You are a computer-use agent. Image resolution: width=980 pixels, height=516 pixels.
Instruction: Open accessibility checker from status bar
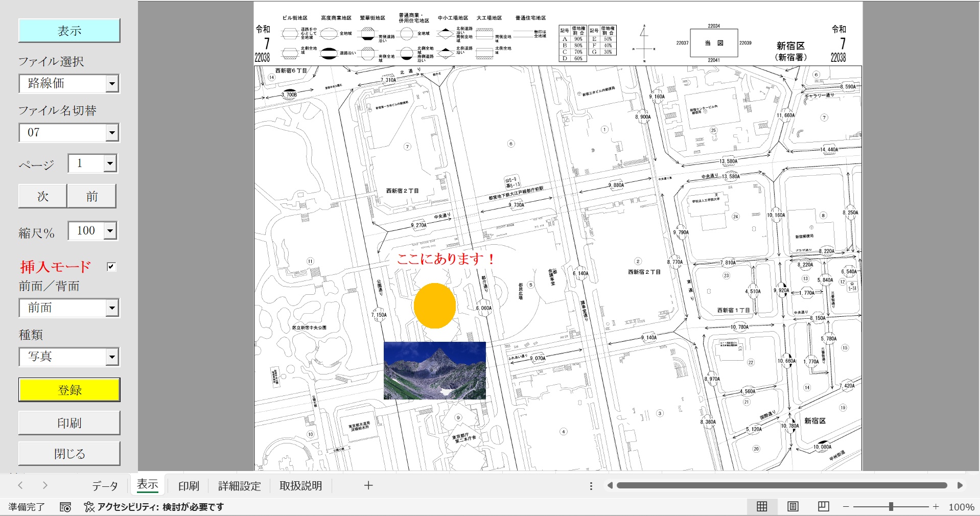pos(154,507)
